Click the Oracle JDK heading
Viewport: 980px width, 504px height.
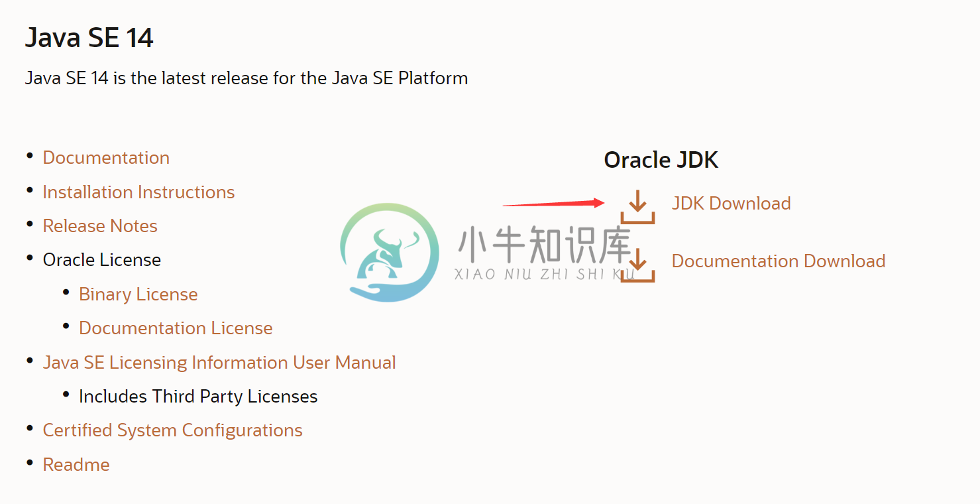[x=661, y=160]
